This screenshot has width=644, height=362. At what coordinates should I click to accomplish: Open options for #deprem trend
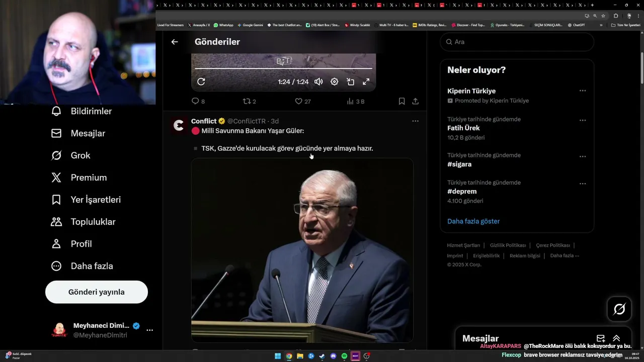click(583, 184)
